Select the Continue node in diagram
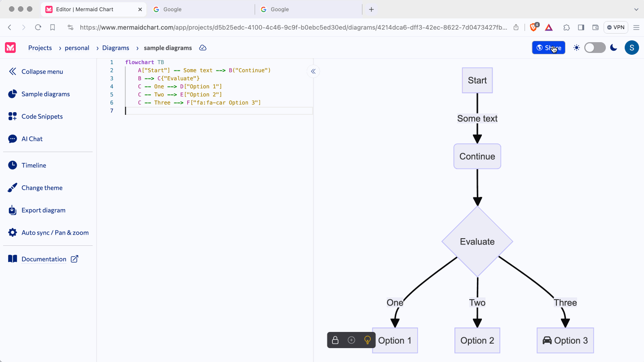 tap(477, 156)
